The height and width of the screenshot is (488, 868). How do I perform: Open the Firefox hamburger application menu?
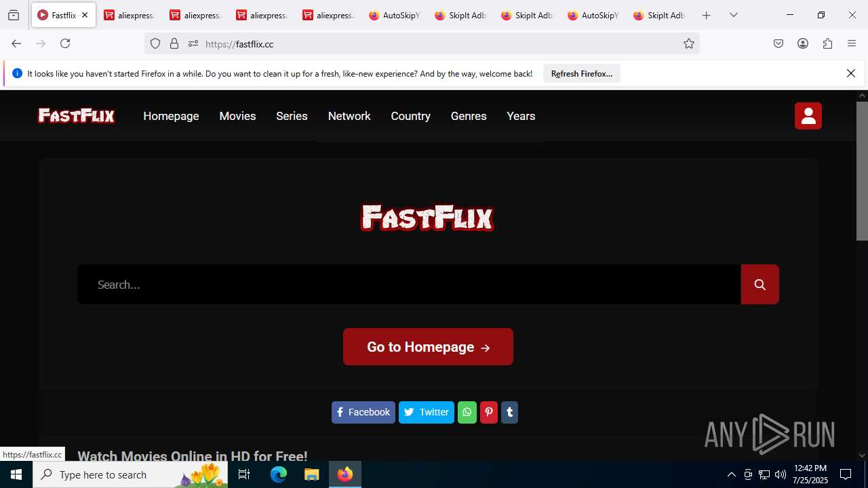tap(852, 43)
